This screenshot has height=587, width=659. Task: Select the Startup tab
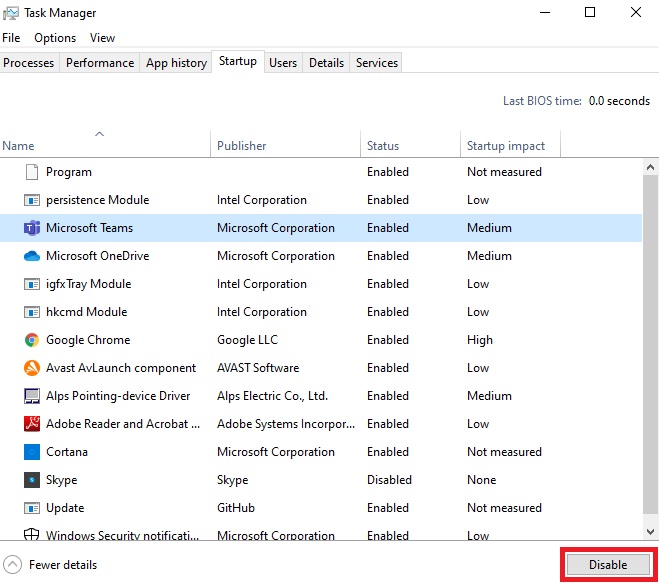pos(238,61)
